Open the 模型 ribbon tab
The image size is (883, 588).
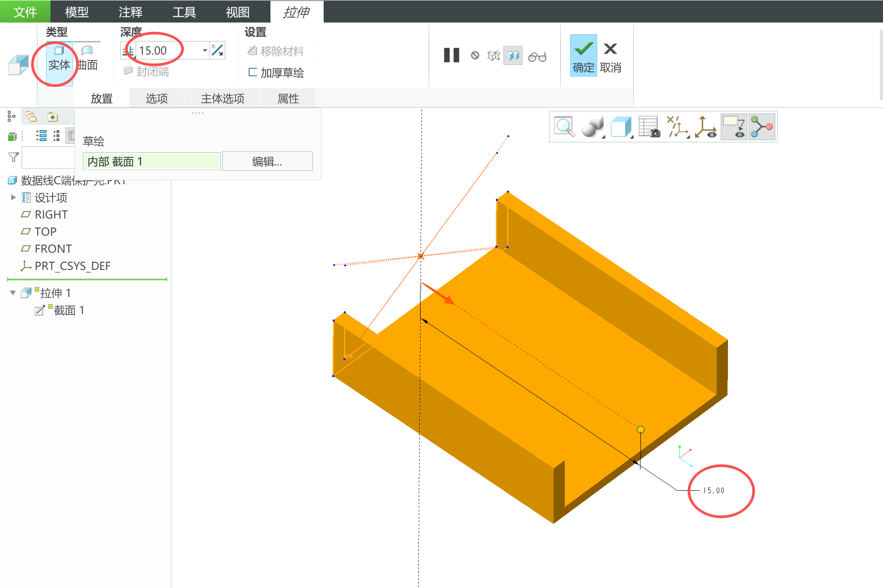coord(77,12)
